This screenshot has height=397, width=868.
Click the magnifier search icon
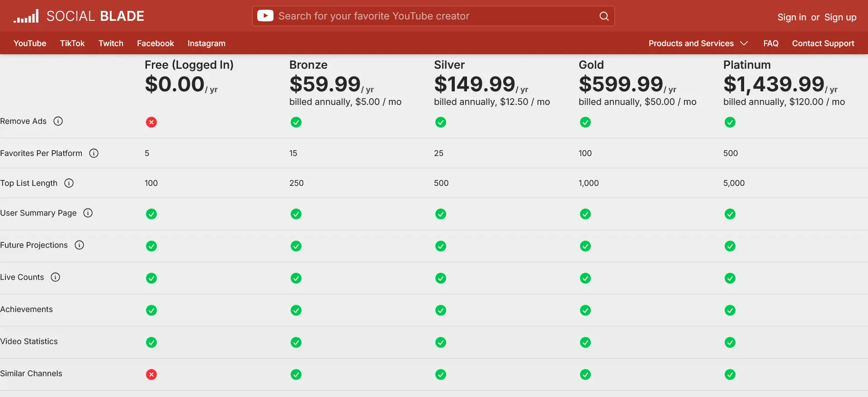click(604, 16)
